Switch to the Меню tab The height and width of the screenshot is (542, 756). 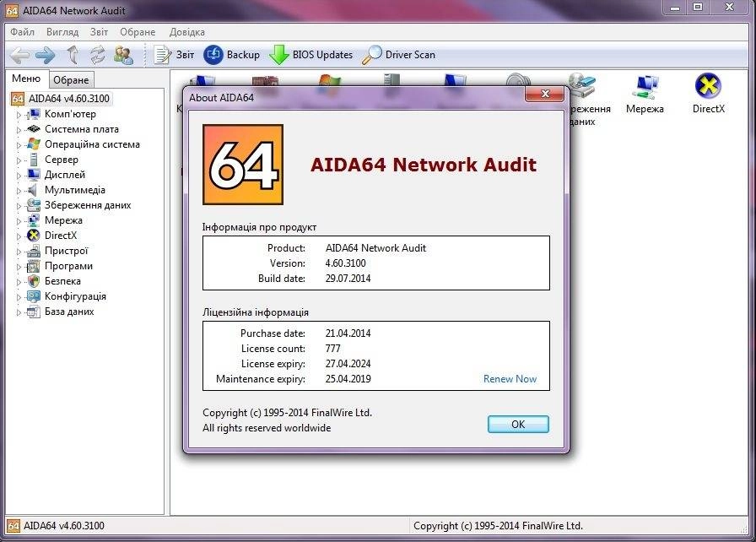[x=26, y=79]
